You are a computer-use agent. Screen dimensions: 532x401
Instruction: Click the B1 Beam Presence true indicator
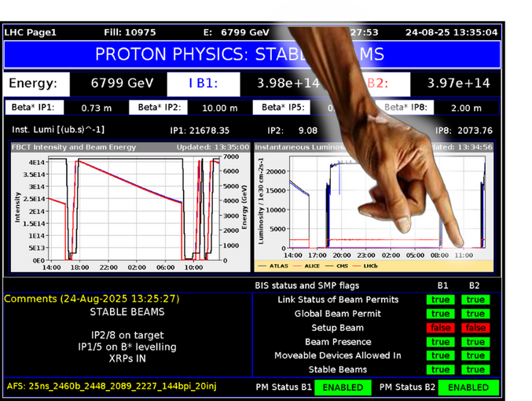pyautogui.click(x=440, y=342)
